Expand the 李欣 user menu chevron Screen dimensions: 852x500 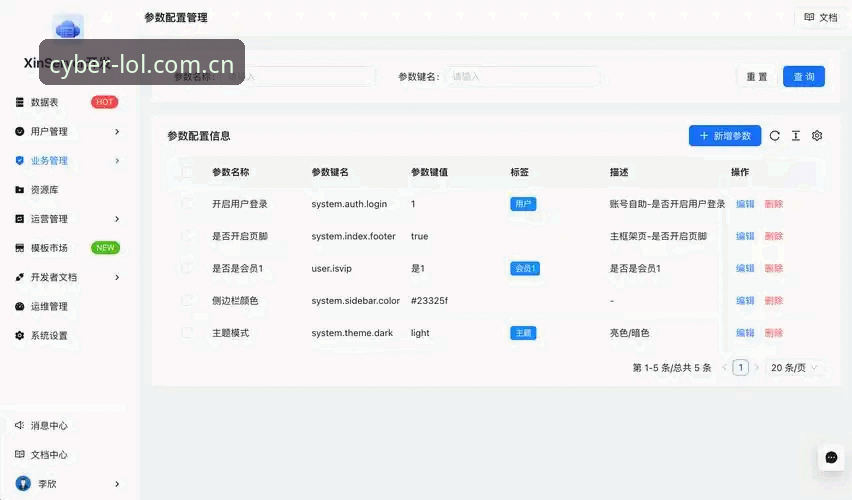click(x=117, y=484)
